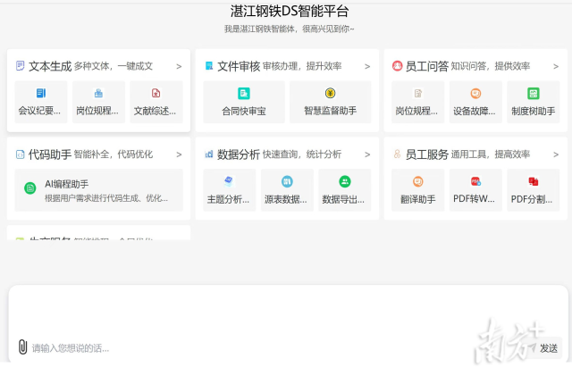Click the 文本生成 category icon
The image size is (572, 392).
pos(20,66)
